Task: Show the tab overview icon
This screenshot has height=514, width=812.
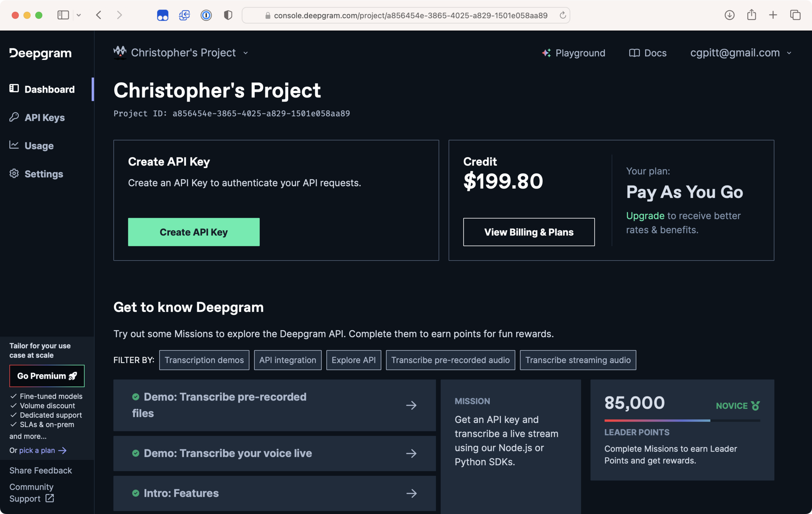Action: 795,15
